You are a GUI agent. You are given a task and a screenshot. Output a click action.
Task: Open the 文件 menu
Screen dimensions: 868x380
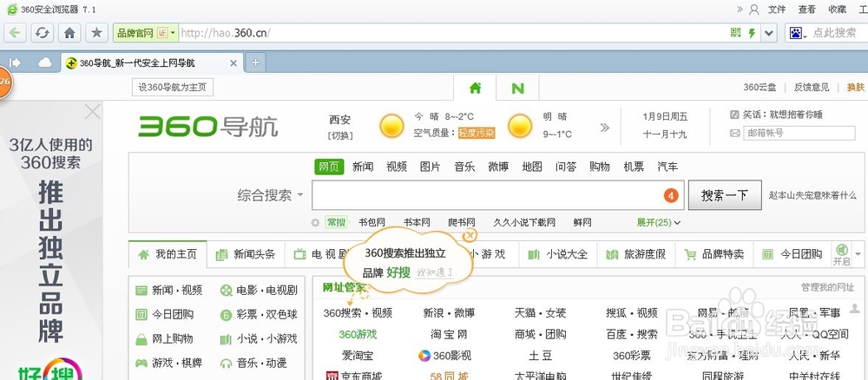(777, 10)
